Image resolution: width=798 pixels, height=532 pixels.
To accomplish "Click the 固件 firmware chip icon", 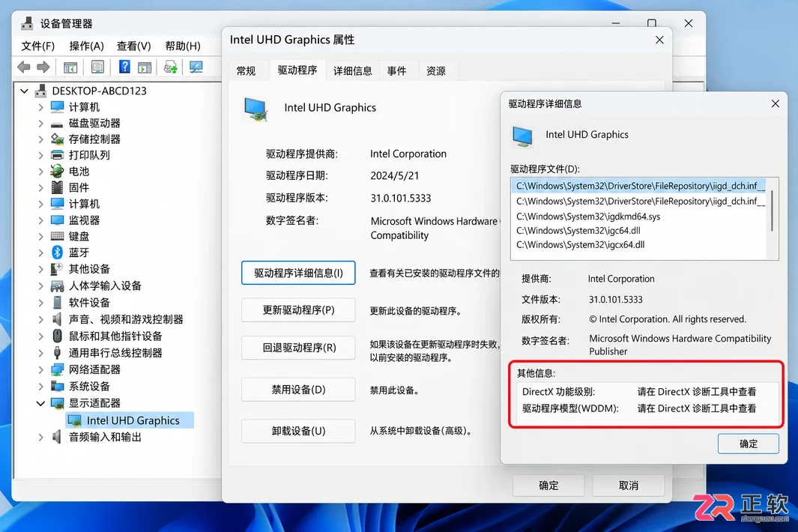I will point(57,187).
